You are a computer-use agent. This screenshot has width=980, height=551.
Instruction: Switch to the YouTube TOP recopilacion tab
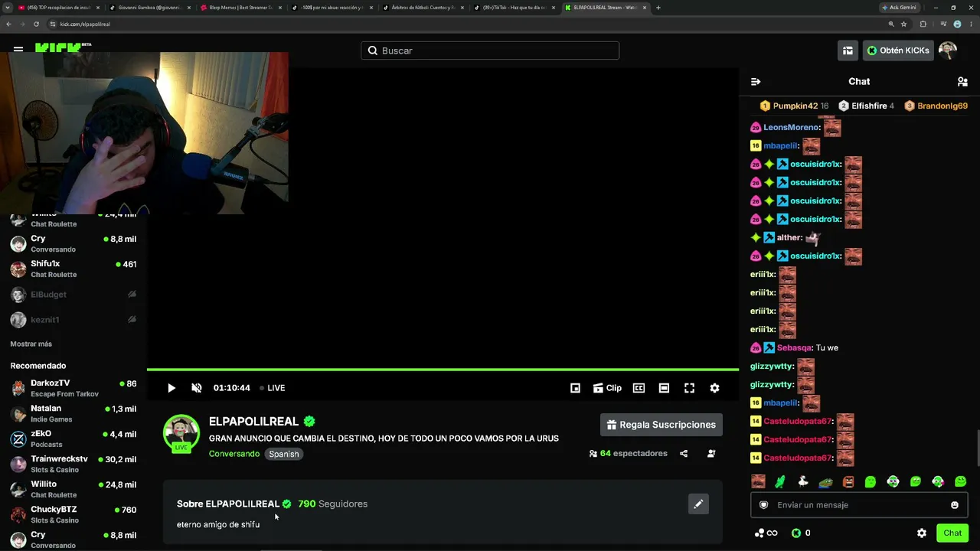(x=58, y=8)
